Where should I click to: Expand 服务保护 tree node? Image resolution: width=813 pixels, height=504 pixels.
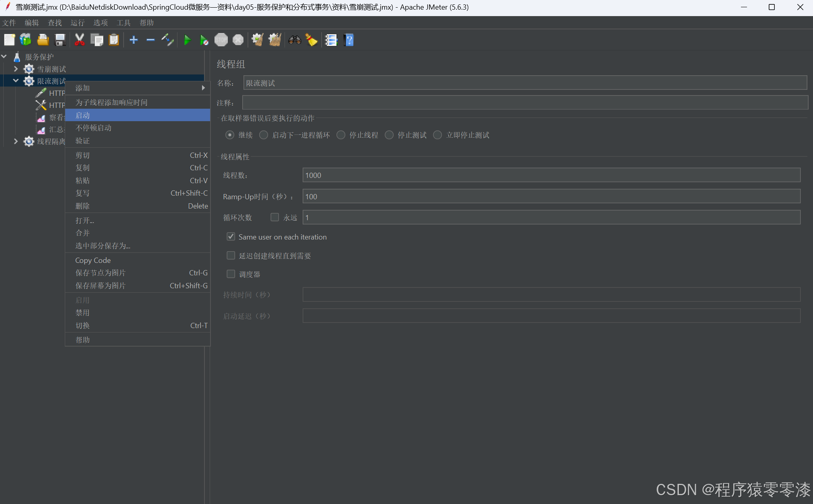[x=5, y=56]
